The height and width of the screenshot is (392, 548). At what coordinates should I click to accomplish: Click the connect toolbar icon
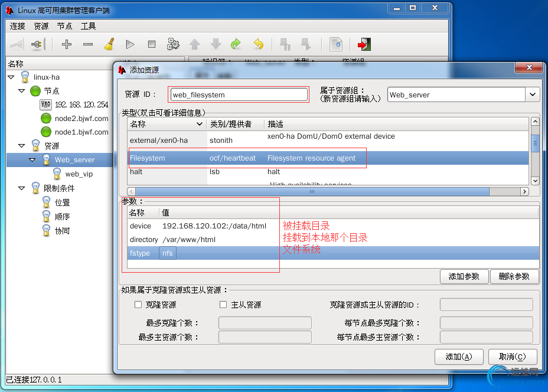point(17,44)
